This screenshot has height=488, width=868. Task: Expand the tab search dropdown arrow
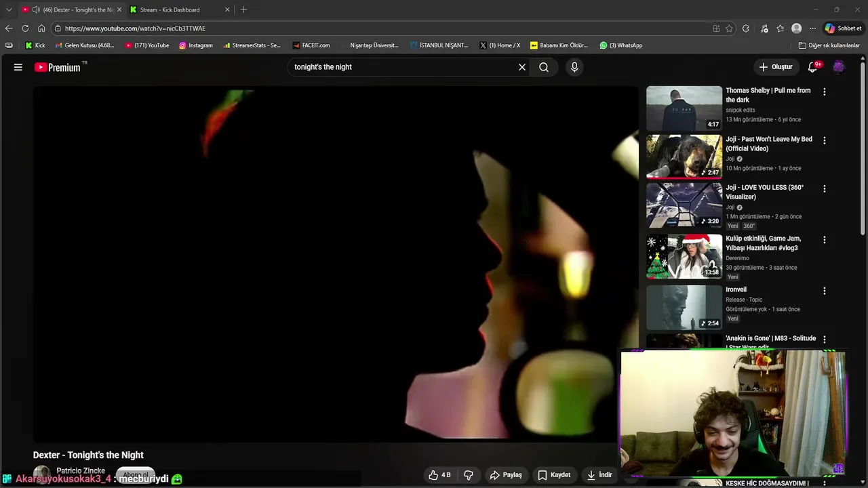pos(8,9)
